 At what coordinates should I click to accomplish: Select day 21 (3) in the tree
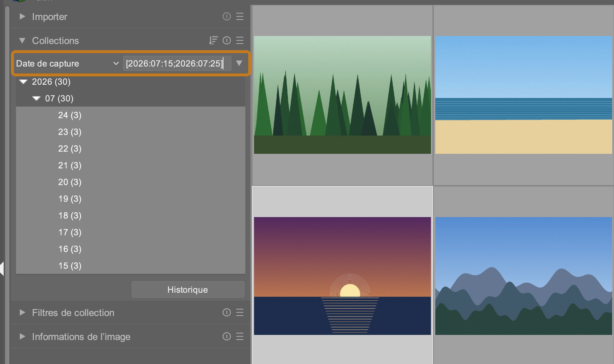[130, 165]
